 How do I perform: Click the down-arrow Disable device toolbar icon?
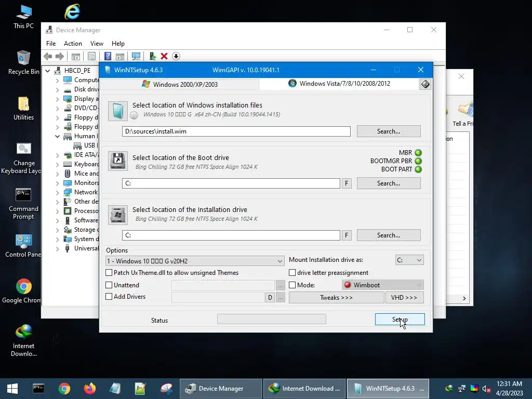(x=176, y=56)
